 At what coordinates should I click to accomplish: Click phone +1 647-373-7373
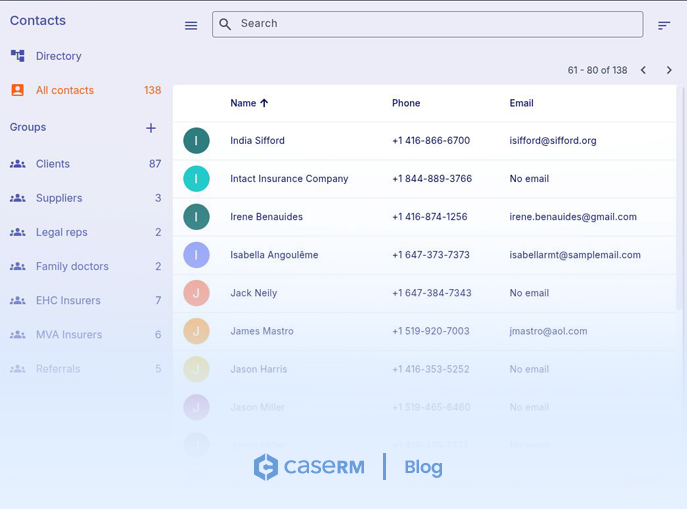coord(431,255)
